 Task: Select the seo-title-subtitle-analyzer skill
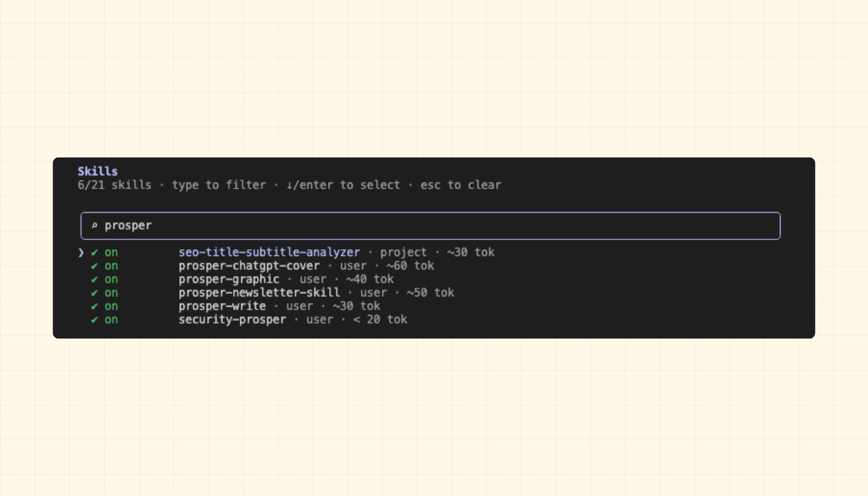(x=269, y=252)
